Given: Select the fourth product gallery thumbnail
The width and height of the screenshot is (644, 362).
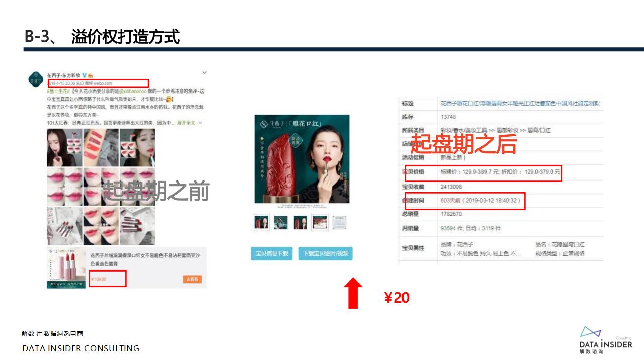Looking at the screenshot, I should point(320,222).
